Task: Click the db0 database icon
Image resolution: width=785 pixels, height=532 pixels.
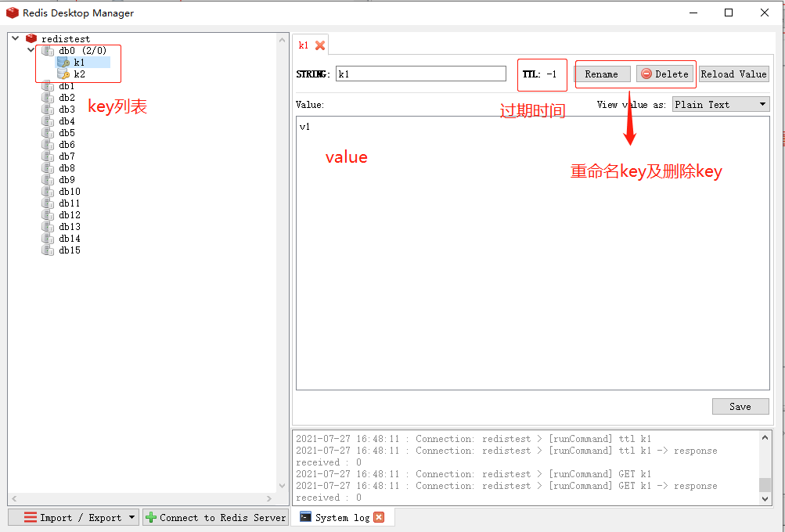Action: pyautogui.click(x=48, y=51)
